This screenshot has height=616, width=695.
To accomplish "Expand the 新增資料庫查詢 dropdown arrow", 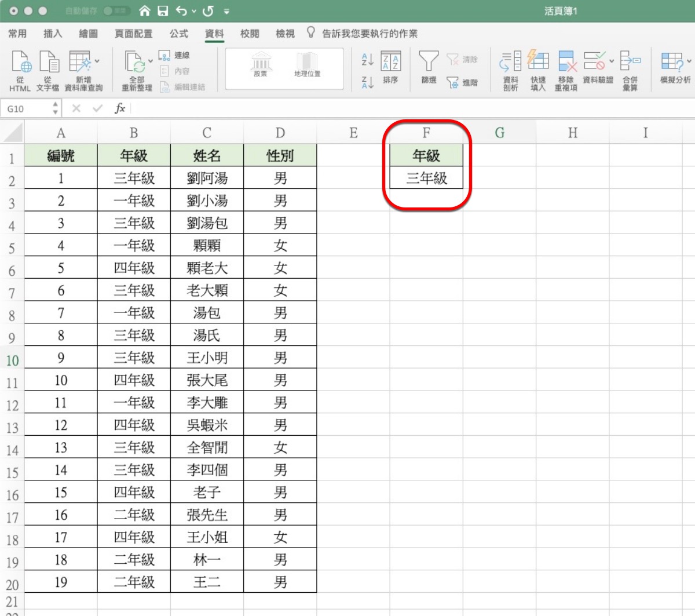I will (97, 61).
